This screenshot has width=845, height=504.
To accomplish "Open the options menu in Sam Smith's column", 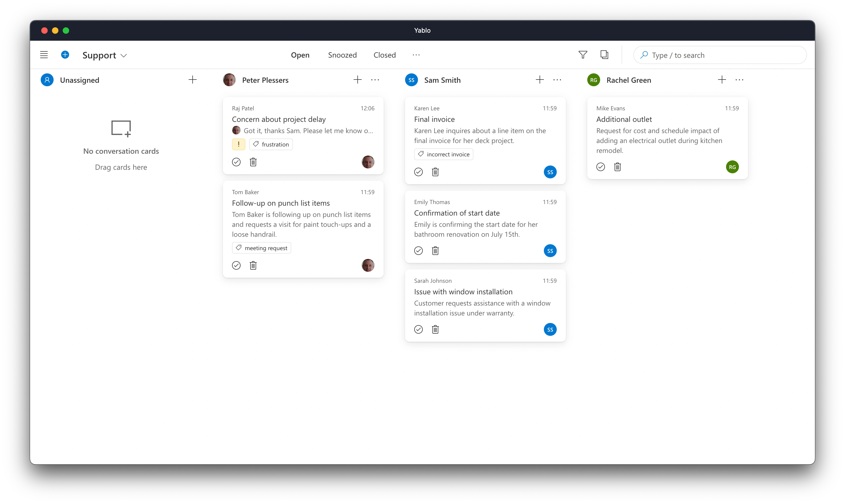I will [557, 80].
